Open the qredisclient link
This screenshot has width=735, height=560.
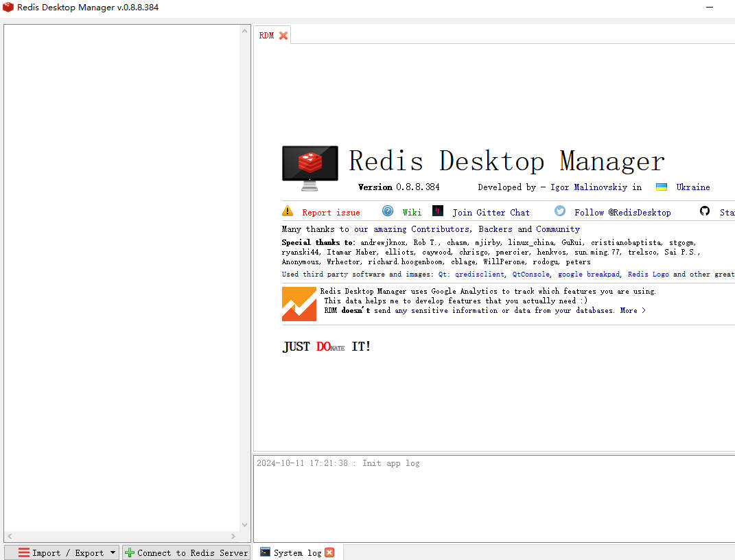tap(480, 275)
